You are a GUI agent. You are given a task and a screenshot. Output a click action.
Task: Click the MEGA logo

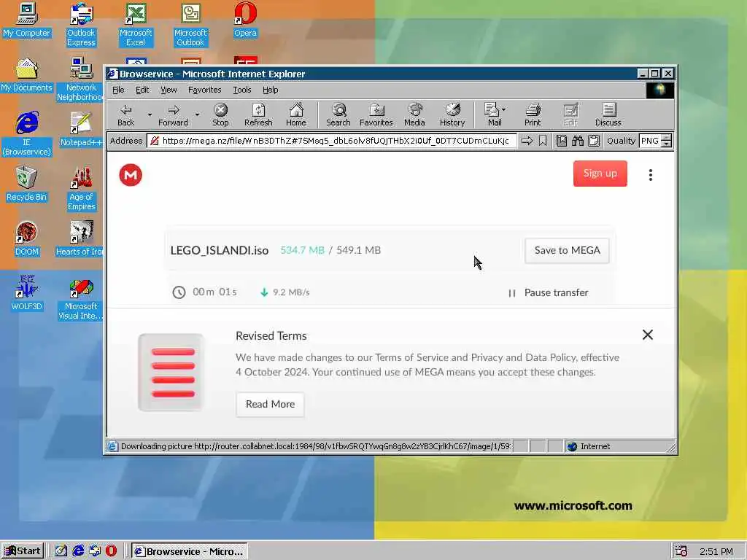(131, 175)
